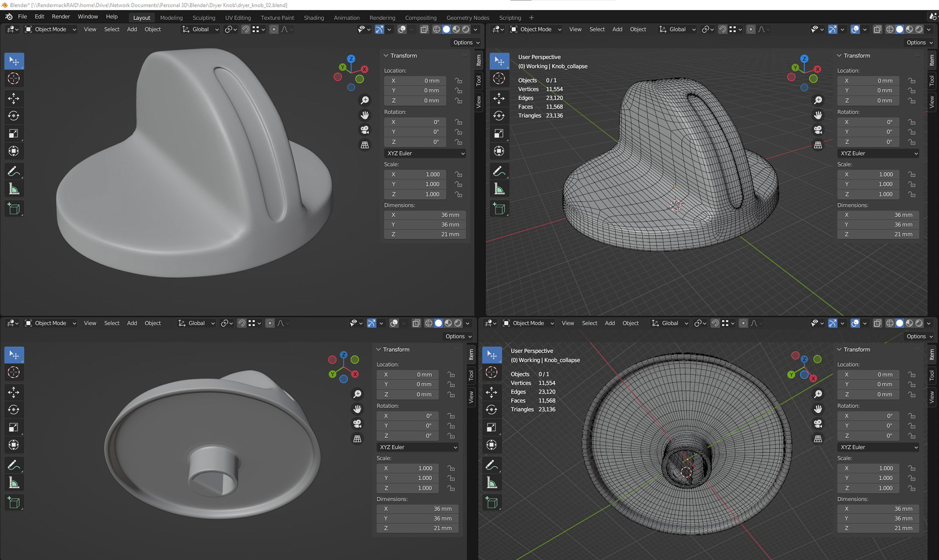The image size is (939, 560).
Task: Toggle X-ray mode in top-left viewport header
Action: [x=424, y=29]
